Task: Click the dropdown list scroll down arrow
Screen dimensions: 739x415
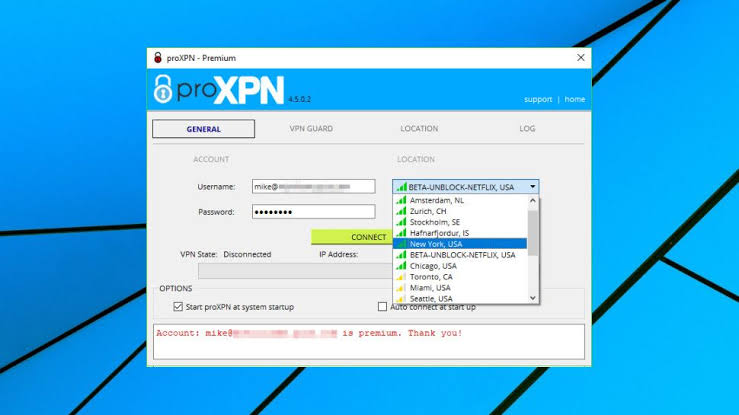Action: pyautogui.click(x=533, y=298)
